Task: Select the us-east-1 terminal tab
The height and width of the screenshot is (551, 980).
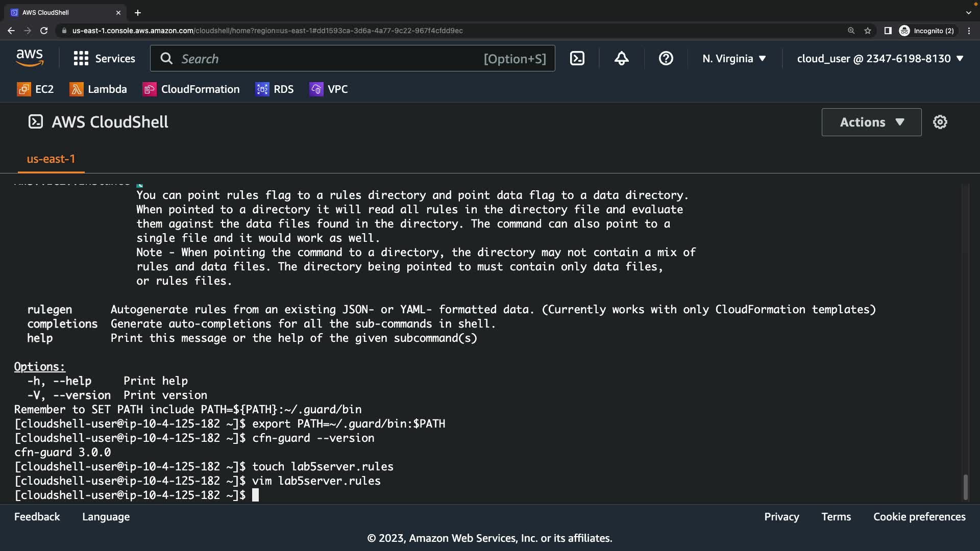Action: pos(51,159)
